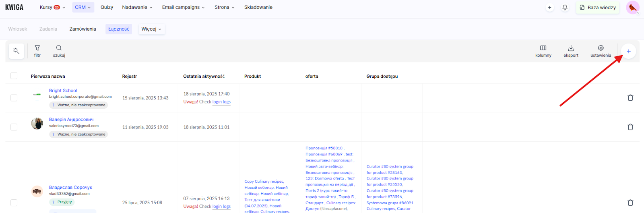Expand the Email campaigns menu
The image size is (644, 213).
(x=183, y=7)
